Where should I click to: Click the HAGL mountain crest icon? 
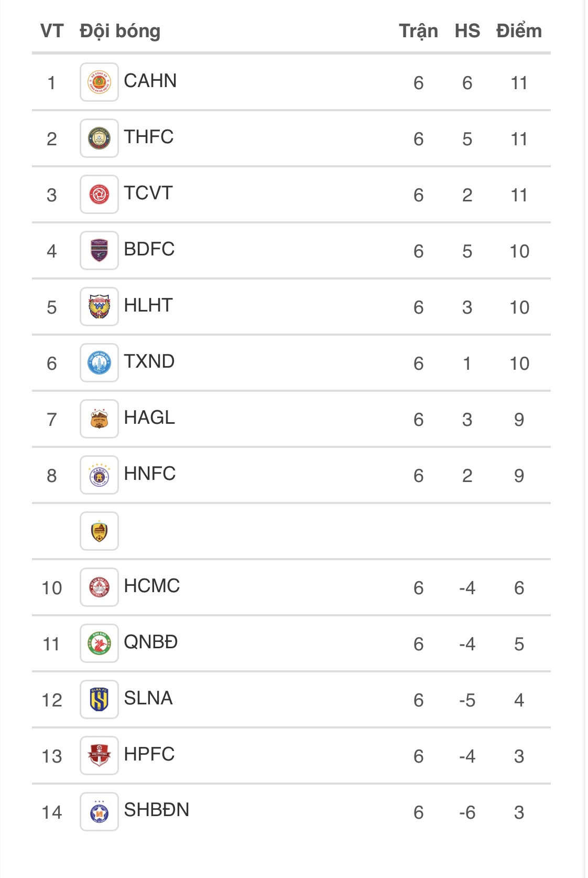(x=99, y=419)
